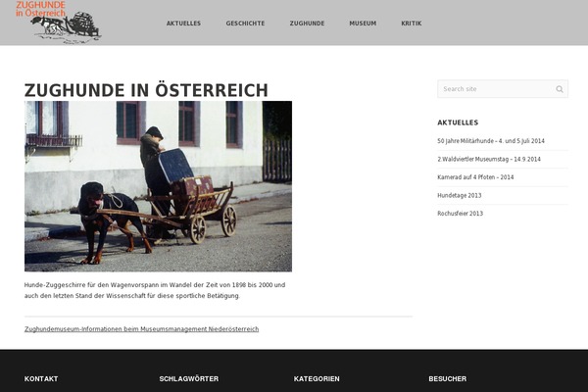Click the search magnifier icon

point(560,89)
